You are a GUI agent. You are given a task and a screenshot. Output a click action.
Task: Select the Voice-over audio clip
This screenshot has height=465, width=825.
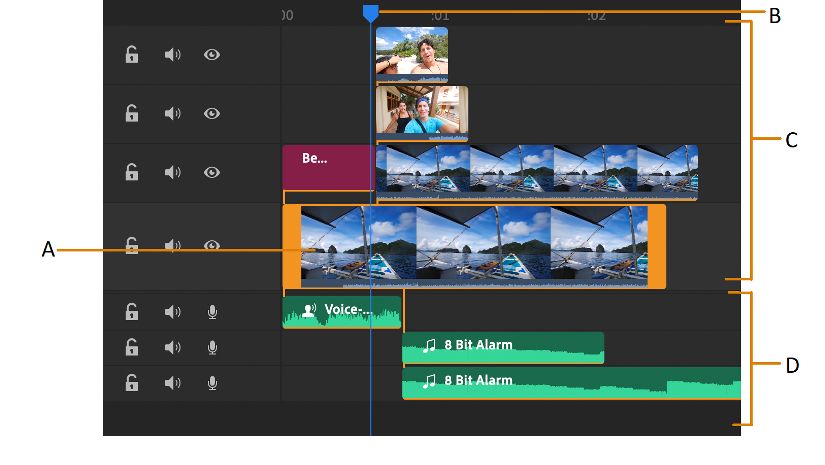pyautogui.click(x=342, y=311)
